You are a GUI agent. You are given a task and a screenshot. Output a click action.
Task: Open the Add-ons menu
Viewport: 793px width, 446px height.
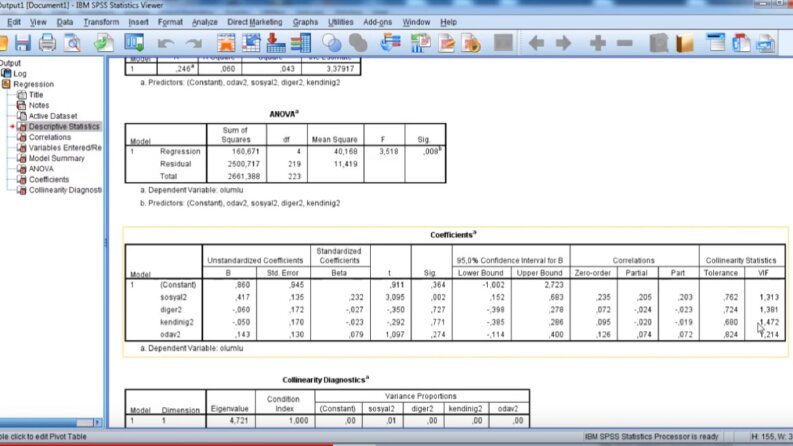(377, 22)
